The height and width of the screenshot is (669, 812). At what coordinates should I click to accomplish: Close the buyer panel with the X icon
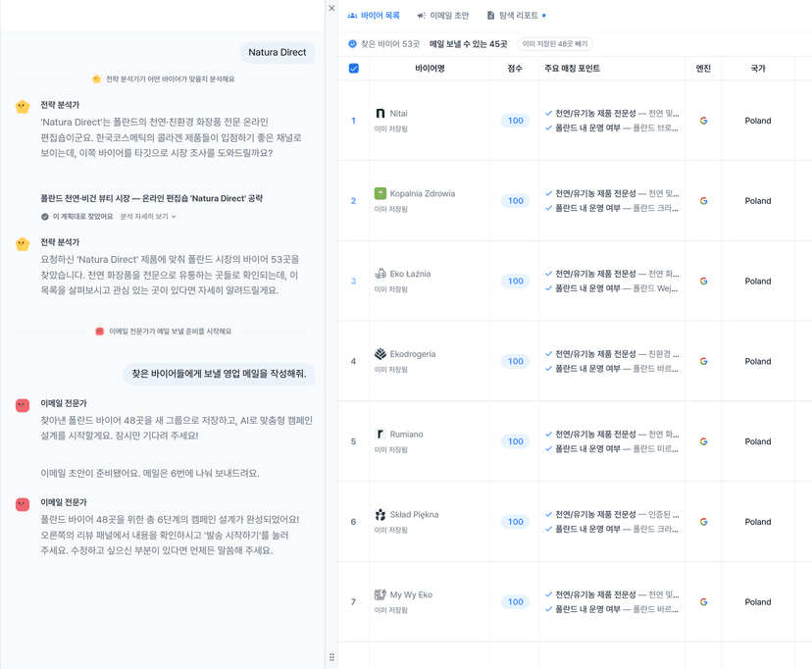(x=331, y=8)
